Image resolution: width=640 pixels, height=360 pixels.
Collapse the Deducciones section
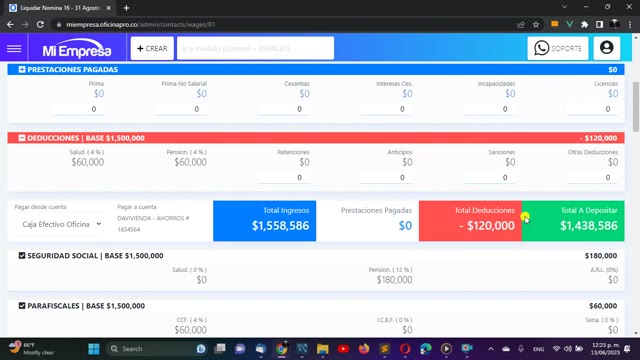pos(22,138)
